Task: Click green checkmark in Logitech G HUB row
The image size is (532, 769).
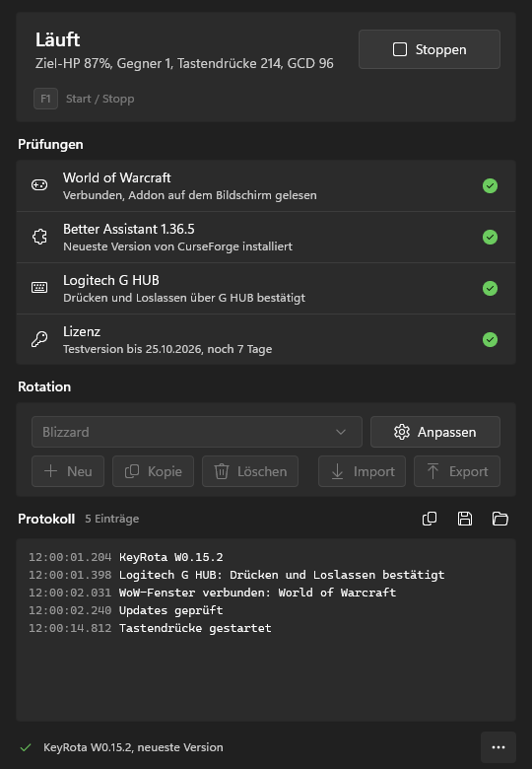Action: click(490, 288)
